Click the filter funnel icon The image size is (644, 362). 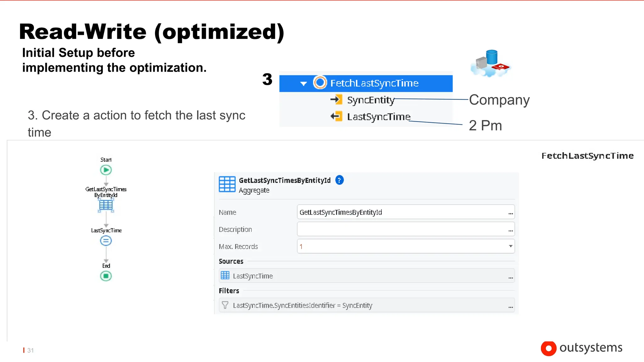click(x=225, y=305)
